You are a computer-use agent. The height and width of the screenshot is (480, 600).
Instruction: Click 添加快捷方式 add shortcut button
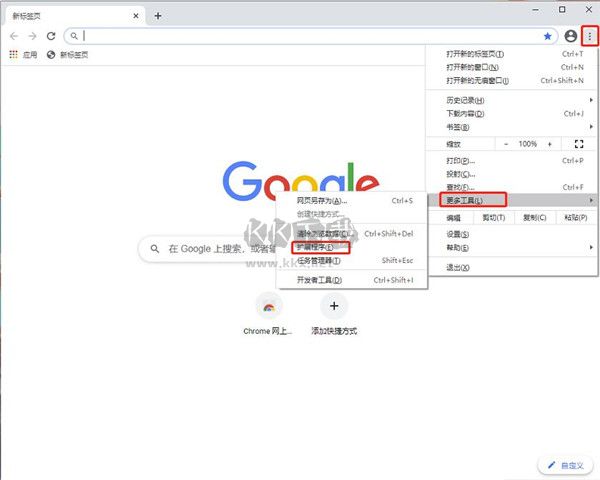[x=334, y=315]
